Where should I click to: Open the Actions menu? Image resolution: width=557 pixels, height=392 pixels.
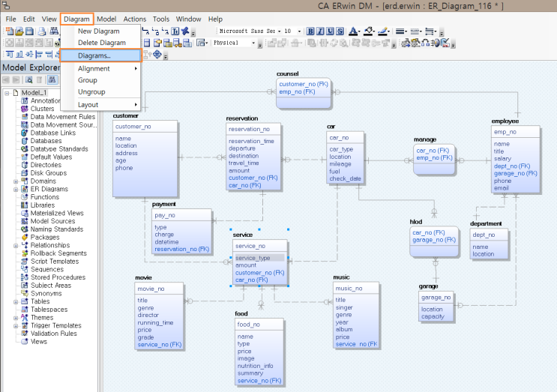click(135, 19)
